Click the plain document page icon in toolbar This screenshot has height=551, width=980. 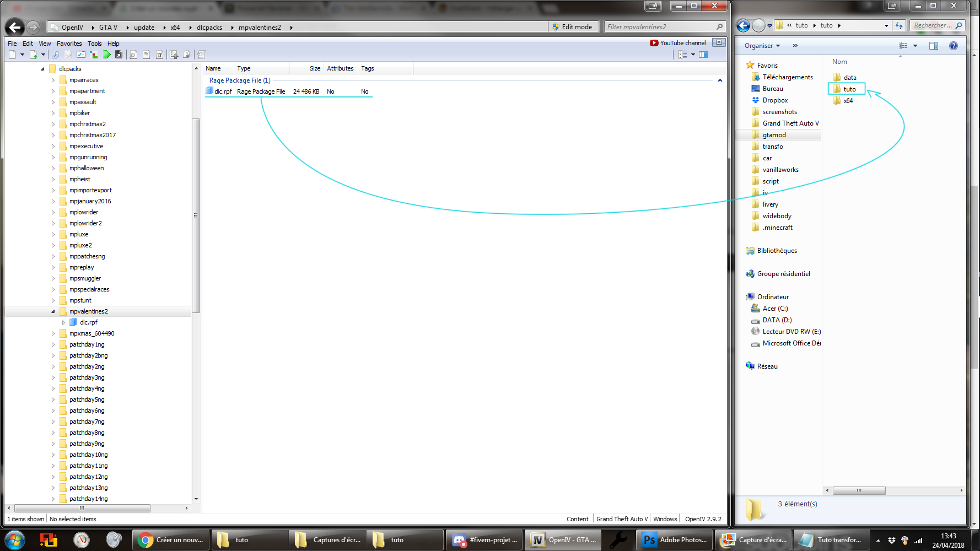[x=146, y=55]
